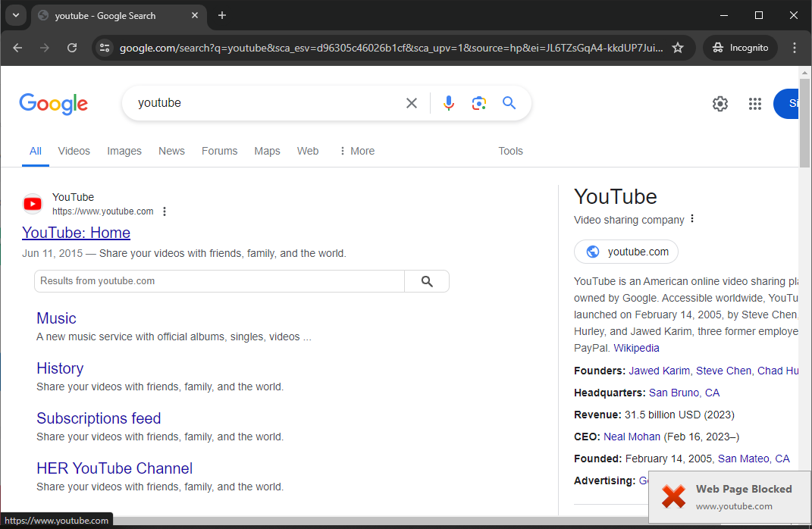Open the Incognito indicator button
812x529 pixels.
click(x=740, y=48)
